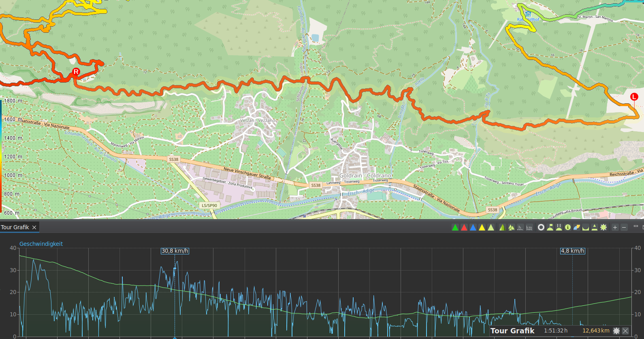Click the tour marker flag icon

tap(550, 228)
